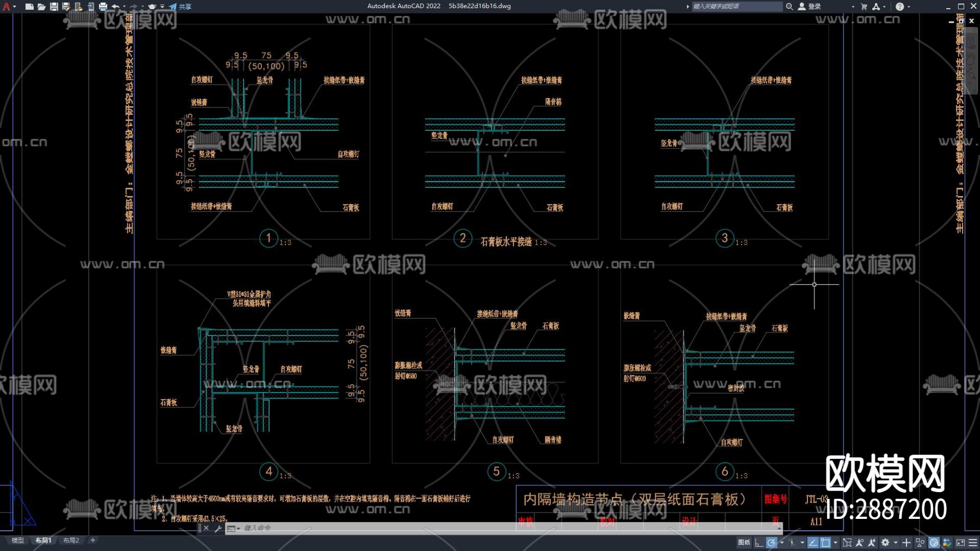Click the 石膏板水平接缝 detail title
The width and height of the screenshot is (980, 551).
tap(506, 242)
